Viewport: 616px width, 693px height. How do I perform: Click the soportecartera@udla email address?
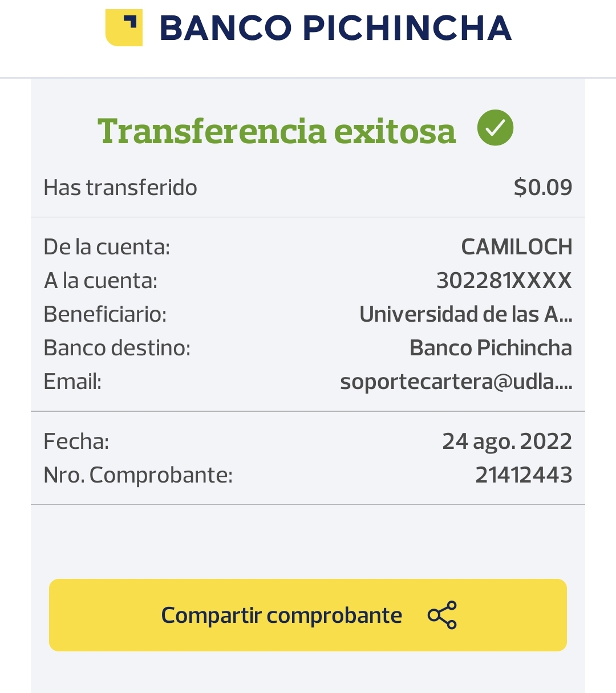point(456,382)
